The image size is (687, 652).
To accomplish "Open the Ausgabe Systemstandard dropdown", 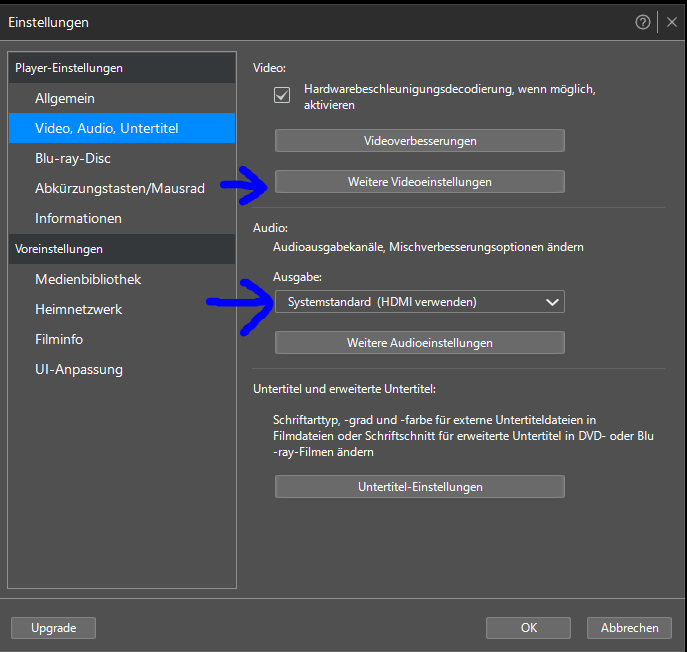I will (420, 302).
